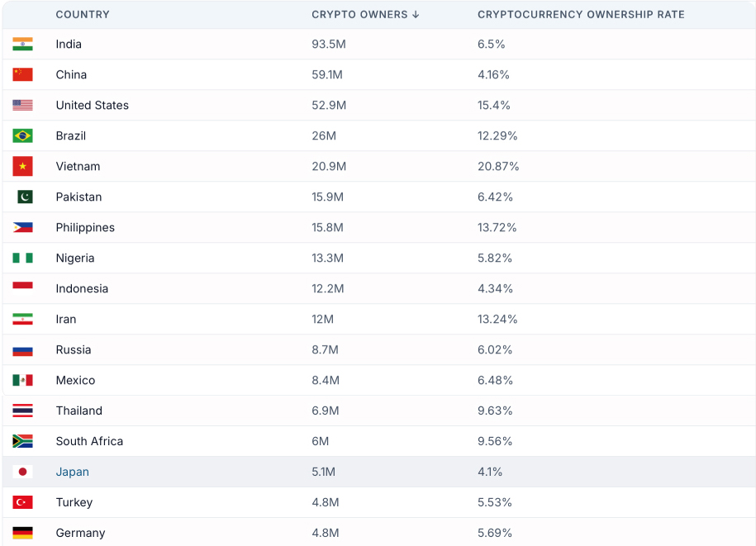
Task: Click the Vietnam flag icon
Action: click(22, 166)
